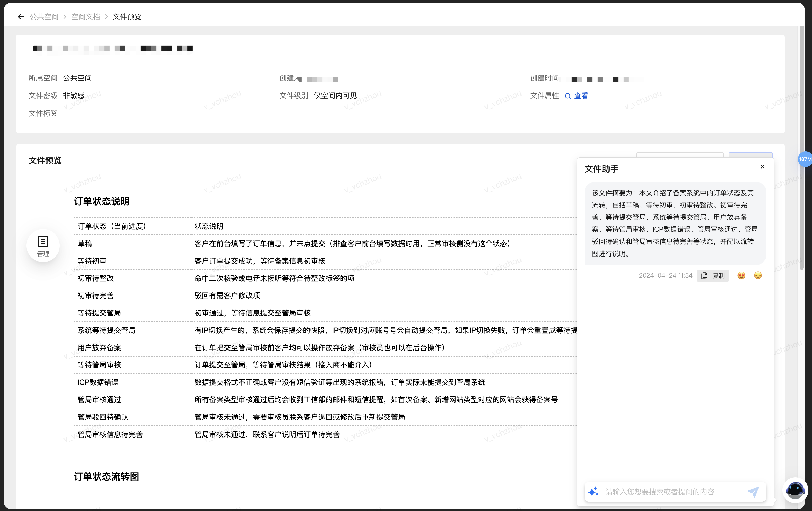Click the 驳回有需客户修改项 description cell
The image size is (812, 511).
tap(384, 295)
